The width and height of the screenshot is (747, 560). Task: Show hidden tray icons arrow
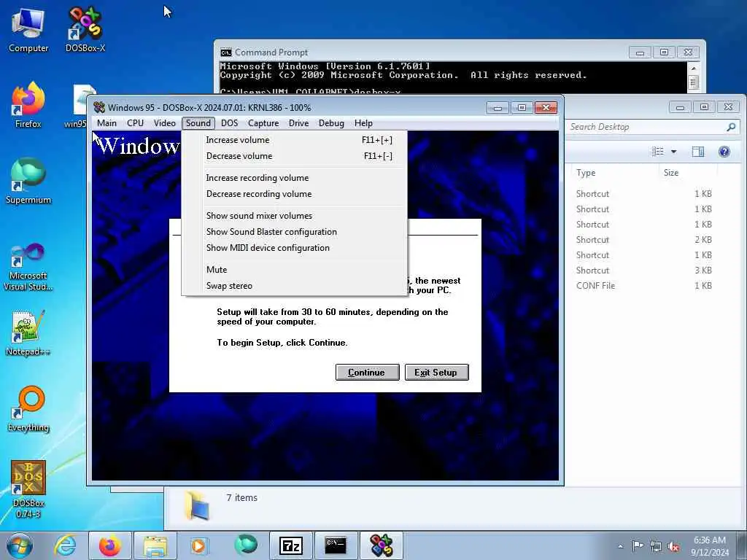coord(620,546)
